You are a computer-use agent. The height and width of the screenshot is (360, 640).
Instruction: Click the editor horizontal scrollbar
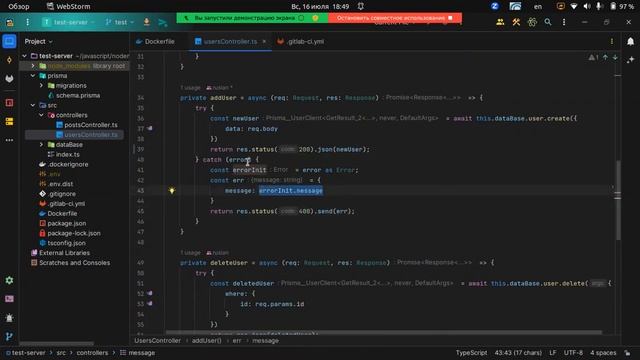pos(384,333)
